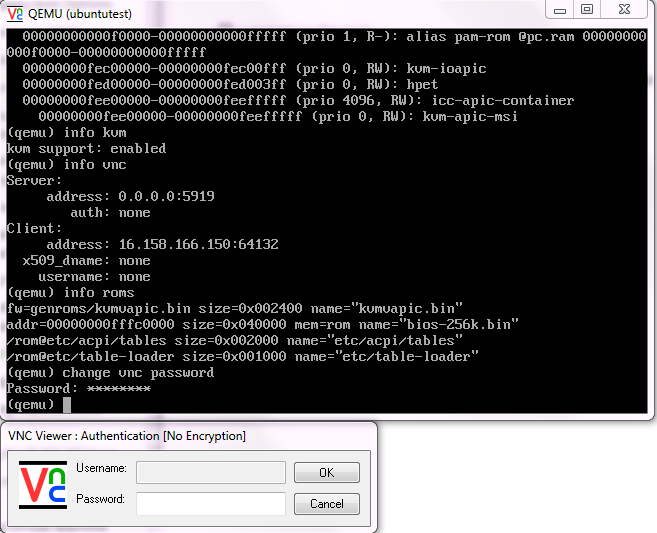Click the 'x509_dname: none' line
This screenshot has height=533, width=657.
86,261
